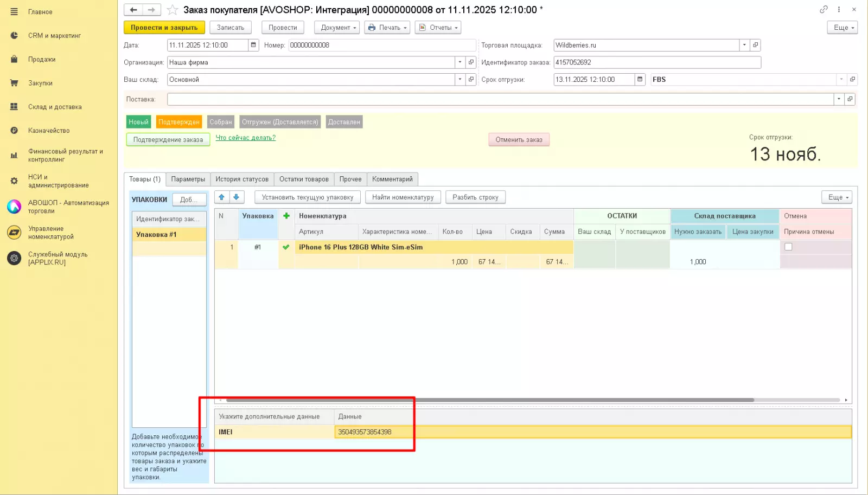Click the Идентификатор заказа input field

point(657,62)
